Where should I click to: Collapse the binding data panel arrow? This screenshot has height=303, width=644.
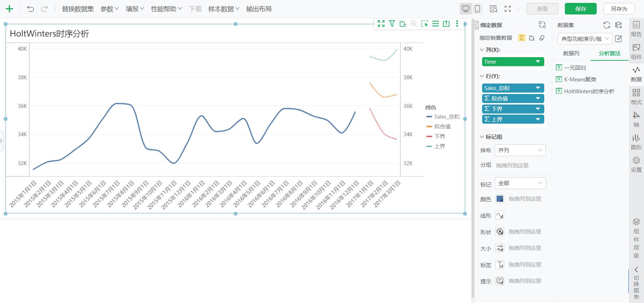click(477, 25)
